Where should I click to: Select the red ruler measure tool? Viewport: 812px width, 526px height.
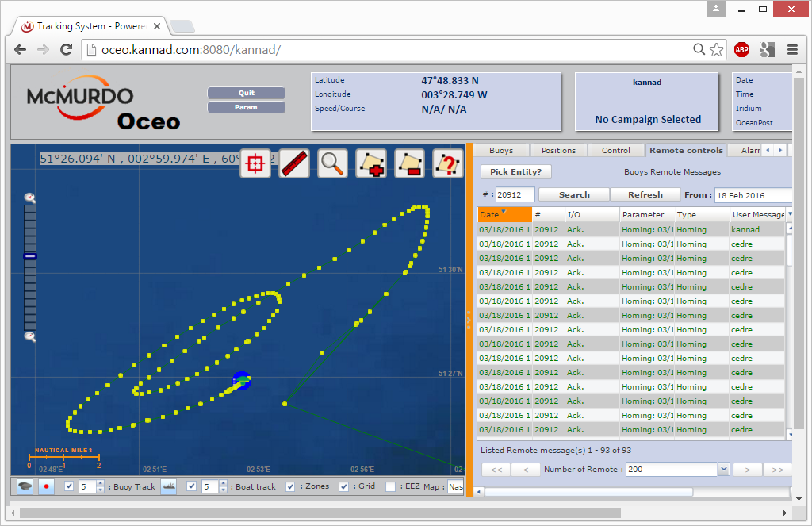[294, 163]
